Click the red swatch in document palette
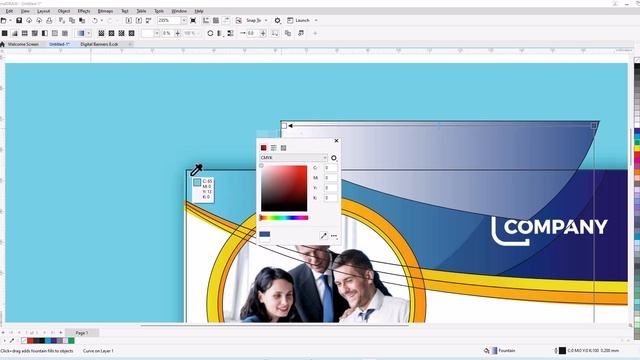The image size is (640, 360). [x=31, y=340]
